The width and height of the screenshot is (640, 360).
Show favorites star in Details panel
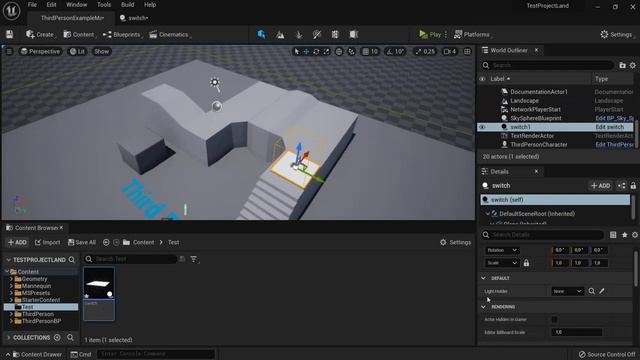click(x=624, y=235)
